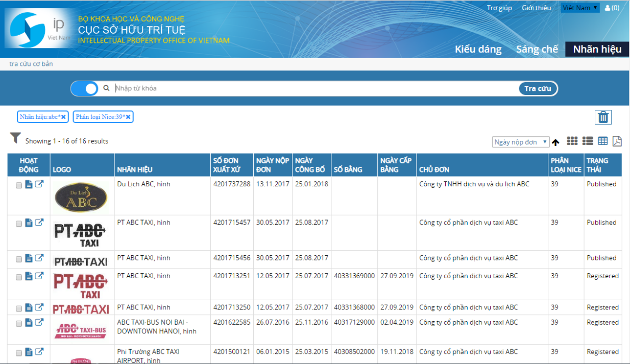
Task: Open application 4201715457 in new window
Action: click(x=39, y=223)
